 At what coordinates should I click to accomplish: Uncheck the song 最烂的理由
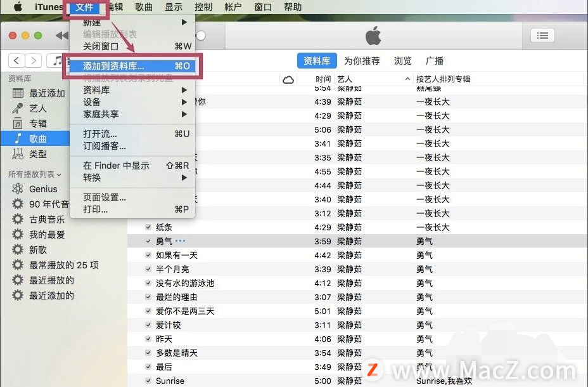(x=148, y=297)
